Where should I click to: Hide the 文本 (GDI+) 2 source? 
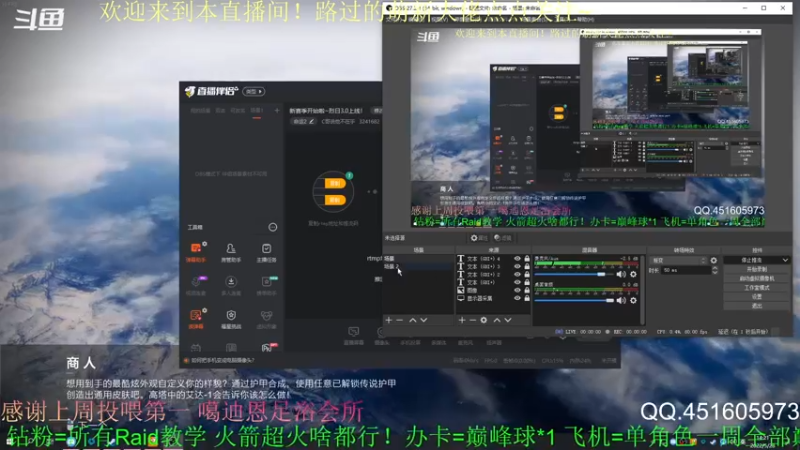click(x=517, y=274)
